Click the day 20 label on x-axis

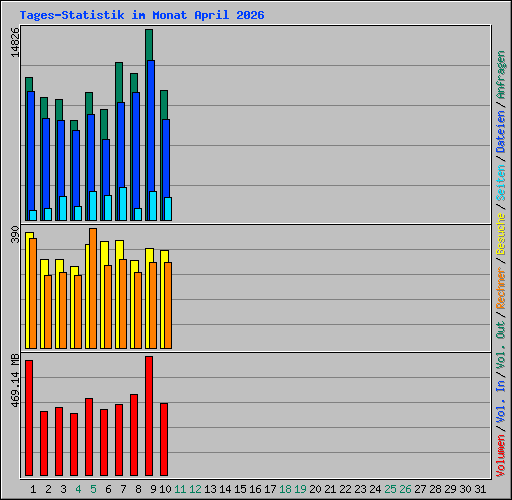click(315, 489)
